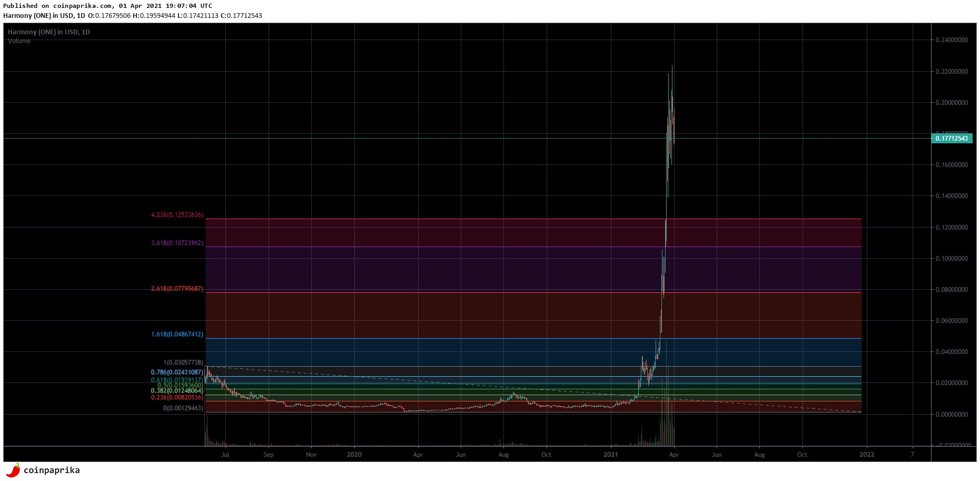
Task: Click the Jul label on the time axis
Action: pos(225,455)
